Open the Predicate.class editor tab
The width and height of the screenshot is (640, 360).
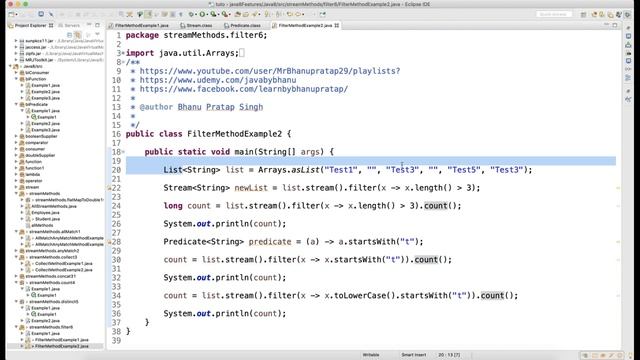point(242,25)
